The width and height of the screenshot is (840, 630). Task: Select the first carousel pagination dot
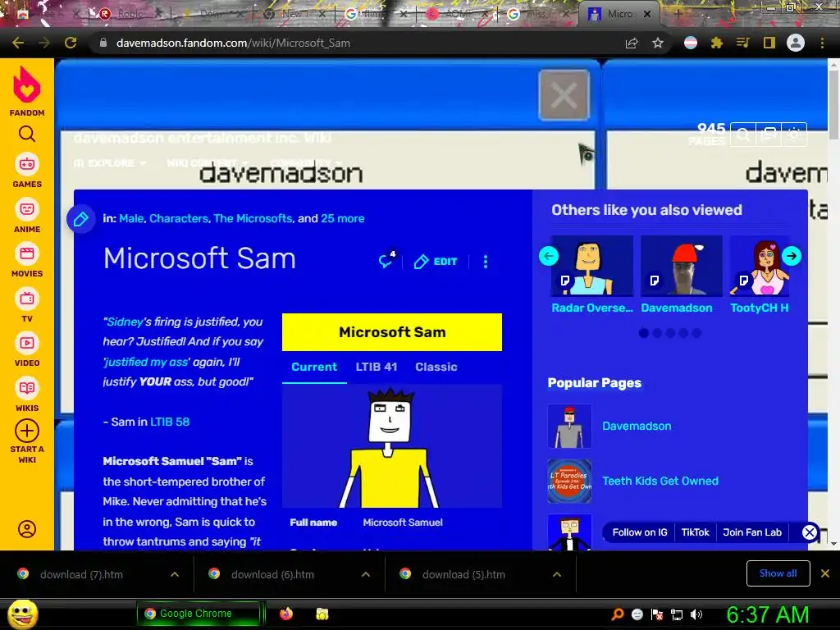point(644,333)
